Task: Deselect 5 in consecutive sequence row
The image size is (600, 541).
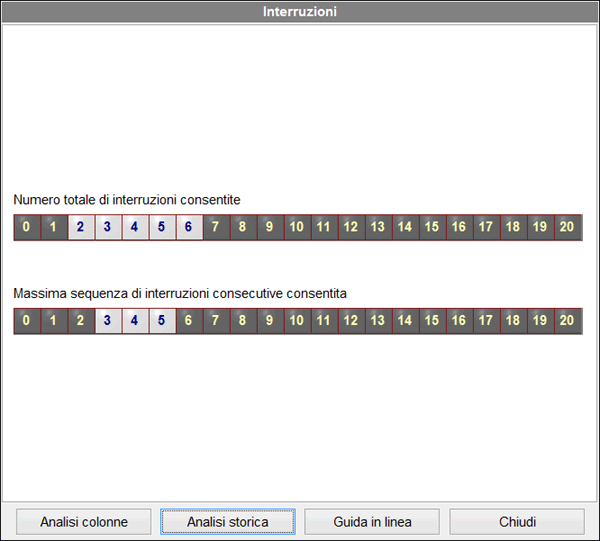Action: tap(161, 321)
